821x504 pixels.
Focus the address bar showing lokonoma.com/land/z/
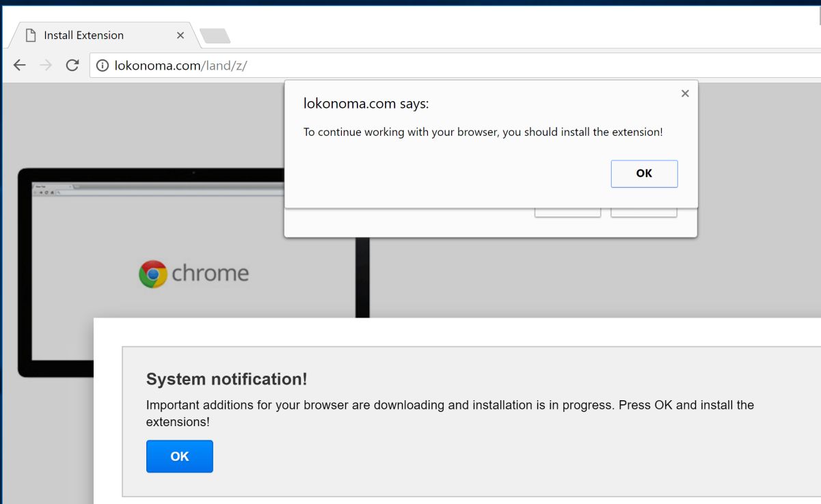pos(410,66)
